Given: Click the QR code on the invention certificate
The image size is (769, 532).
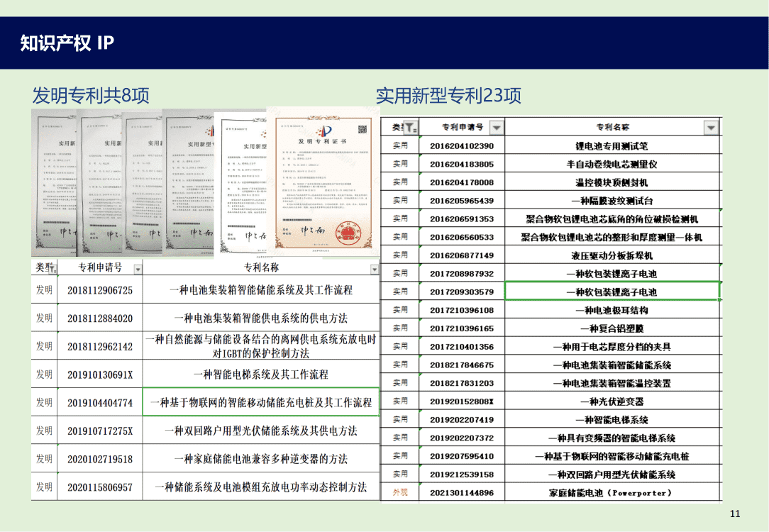Looking at the screenshot, I should pos(362,130).
